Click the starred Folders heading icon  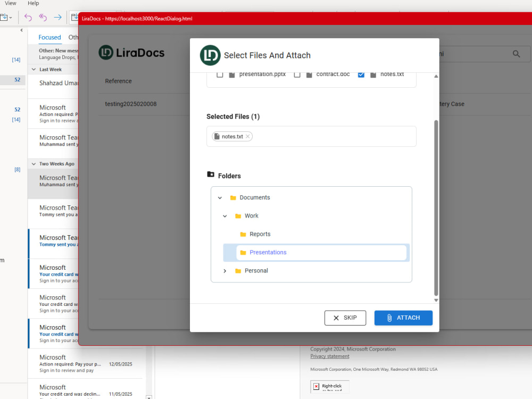pos(211,174)
